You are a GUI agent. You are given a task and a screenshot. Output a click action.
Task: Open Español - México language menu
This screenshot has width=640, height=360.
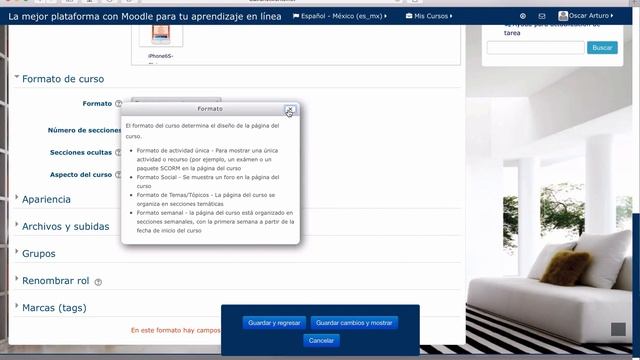click(x=340, y=16)
